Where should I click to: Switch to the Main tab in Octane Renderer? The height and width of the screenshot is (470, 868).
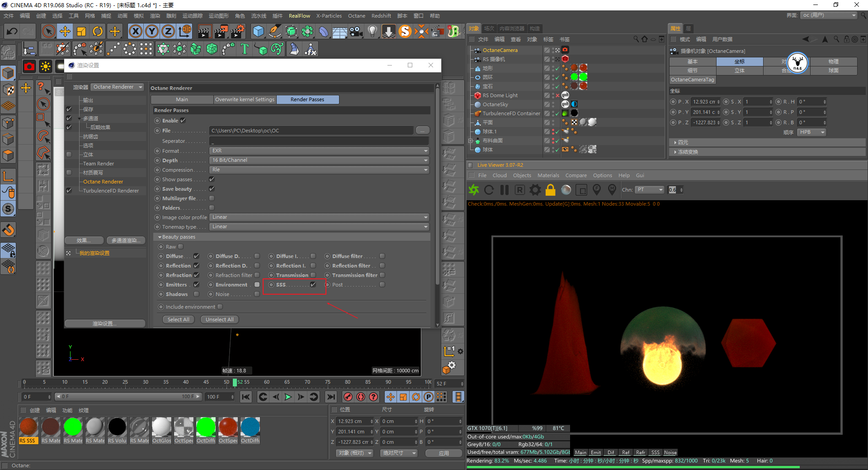[182, 99]
